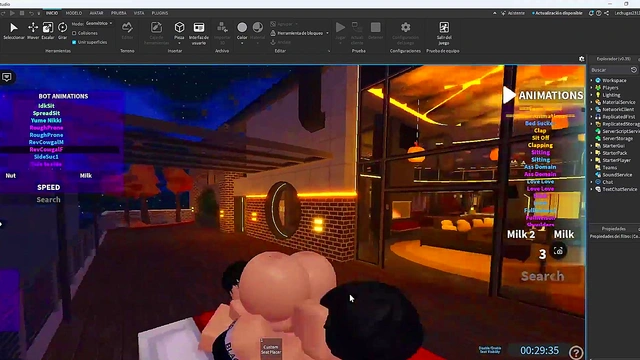Expand the Lighting tree node

[x=591, y=95]
